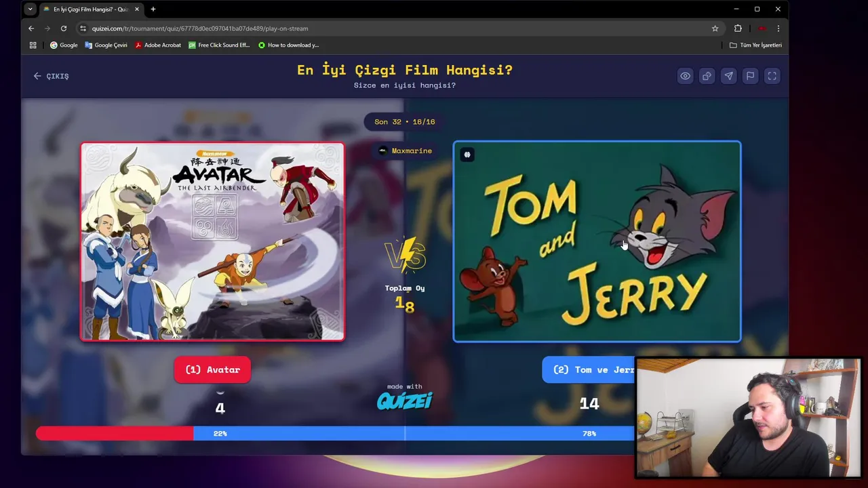
Task: Click the Avatar vote count 4
Action: click(220, 408)
